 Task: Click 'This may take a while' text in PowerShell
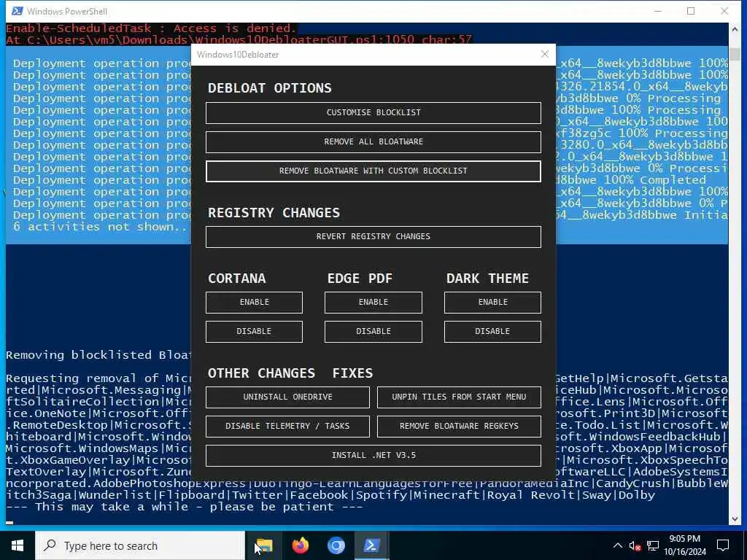tap(184, 507)
